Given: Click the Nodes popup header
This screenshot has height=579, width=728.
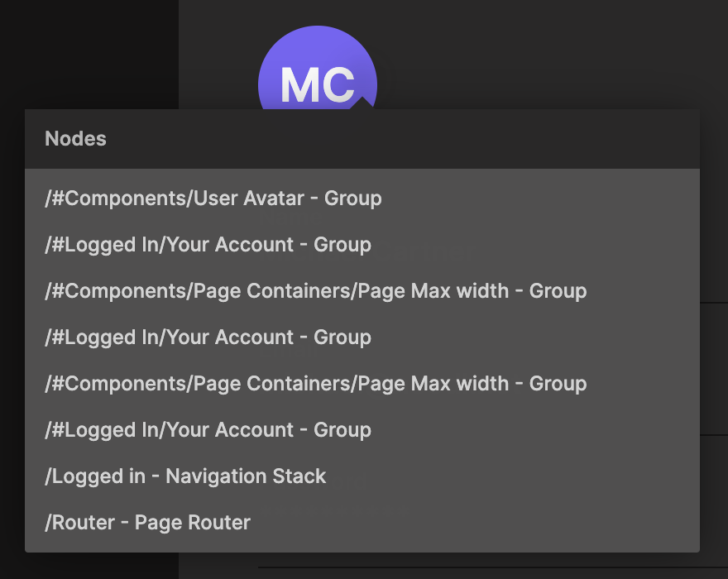Looking at the screenshot, I should pos(362,139).
